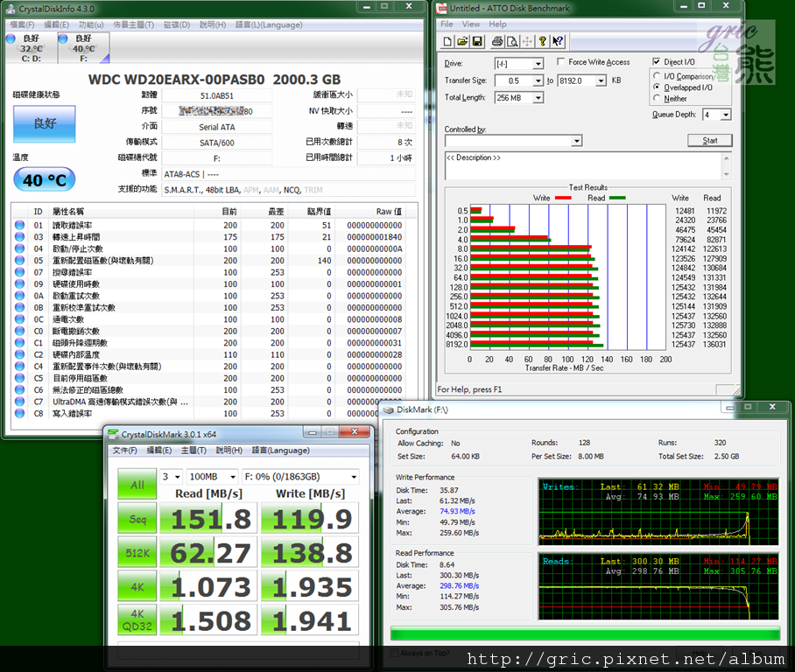
Task: Click the blue 良好 health status box
Action: coord(44,124)
